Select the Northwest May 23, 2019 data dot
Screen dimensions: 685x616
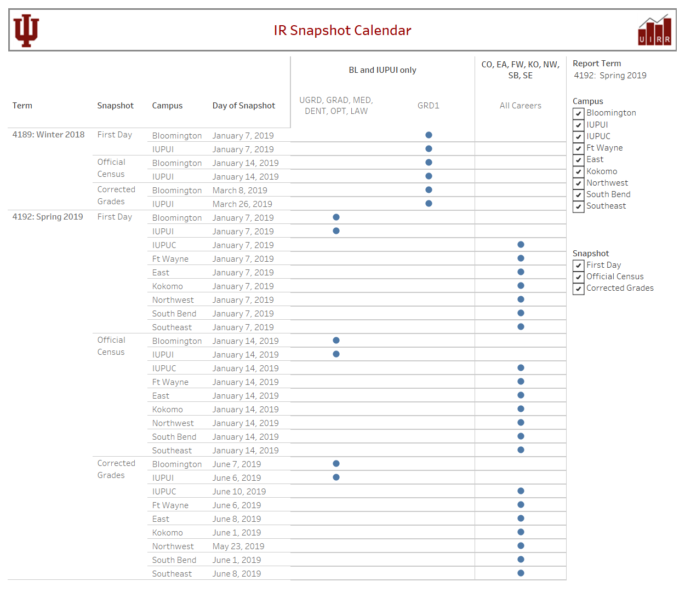pos(521,546)
